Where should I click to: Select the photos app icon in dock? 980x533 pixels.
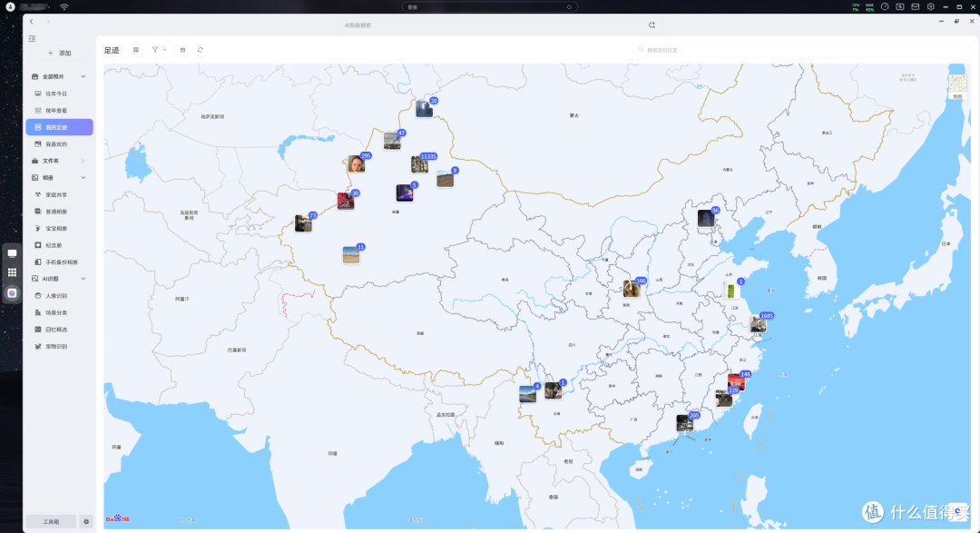click(x=12, y=292)
